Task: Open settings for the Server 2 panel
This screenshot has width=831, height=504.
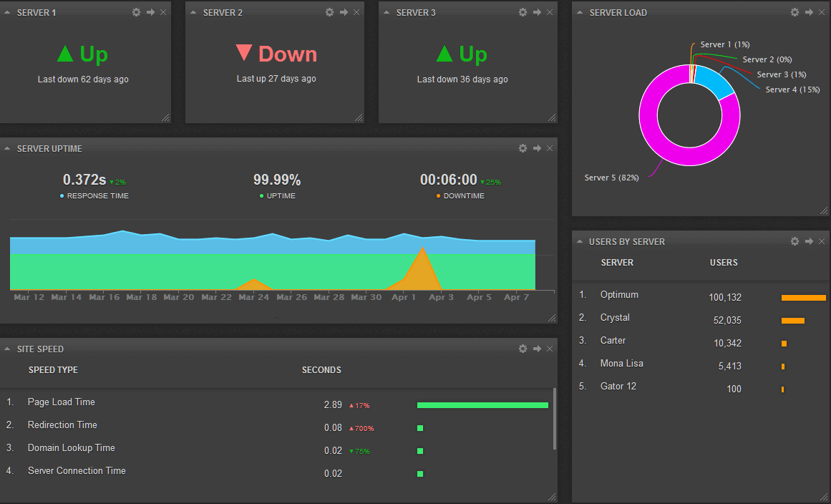Action: click(x=329, y=11)
